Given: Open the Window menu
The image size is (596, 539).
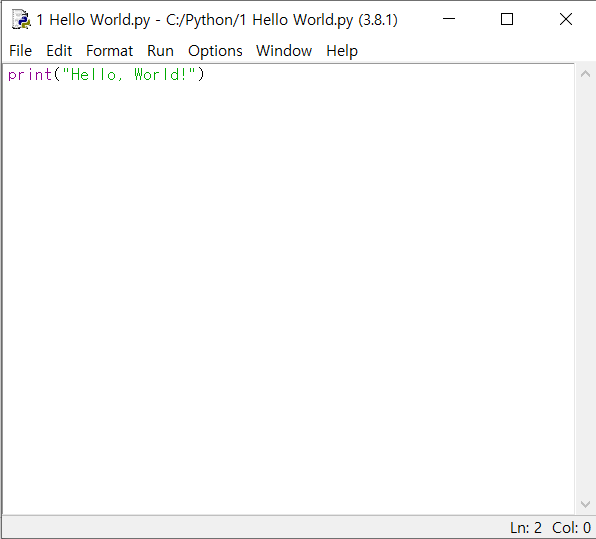Looking at the screenshot, I should (284, 51).
